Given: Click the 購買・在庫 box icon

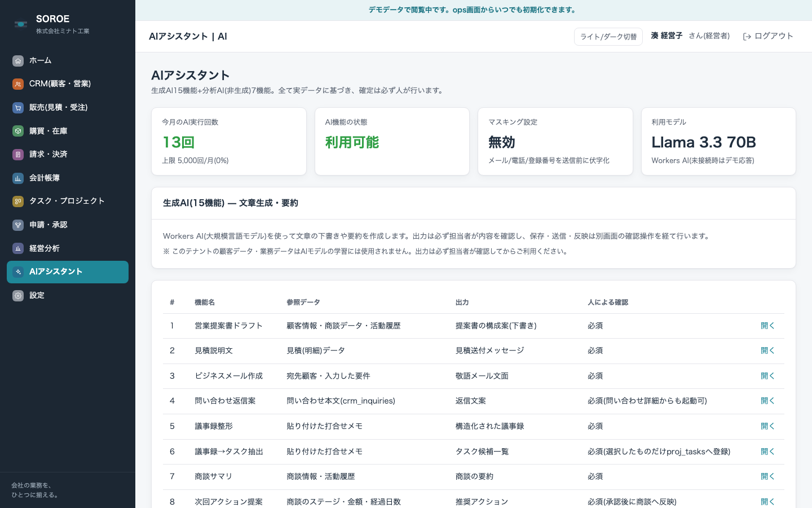Looking at the screenshot, I should [x=18, y=131].
